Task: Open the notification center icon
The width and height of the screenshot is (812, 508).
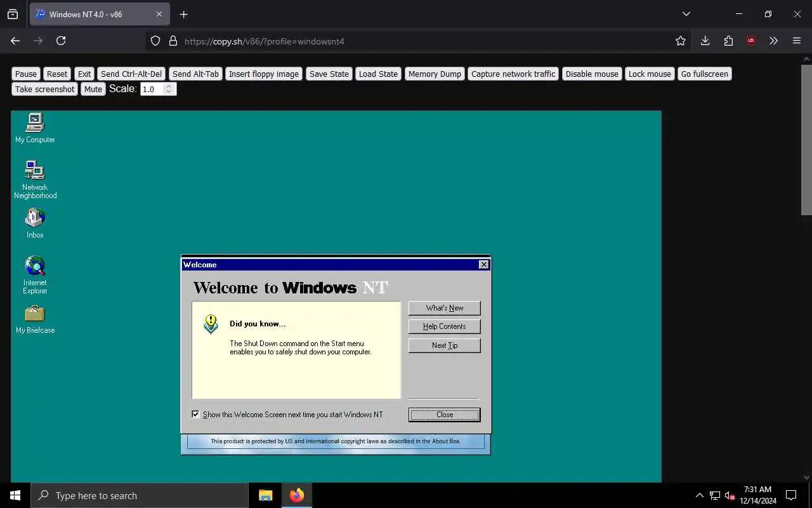Action: (x=791, y=495)
